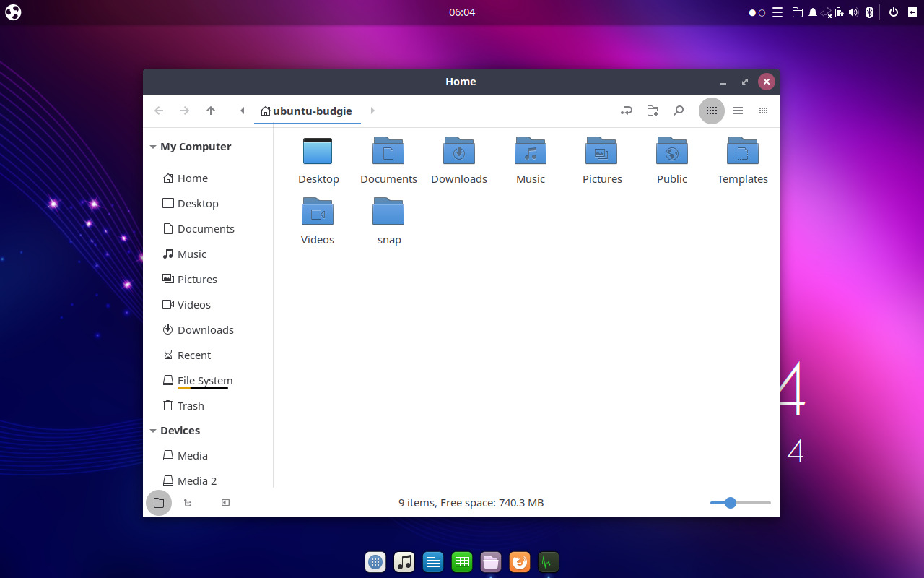The image size is (924, 578).
Task: Open the Media 2 device
Action: point(197,480)
